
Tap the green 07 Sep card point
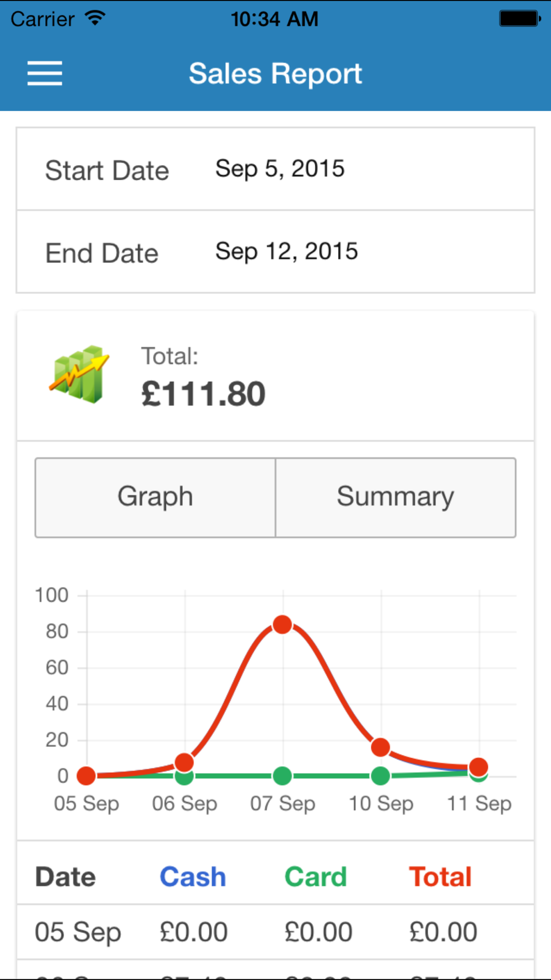pos(283,776)
